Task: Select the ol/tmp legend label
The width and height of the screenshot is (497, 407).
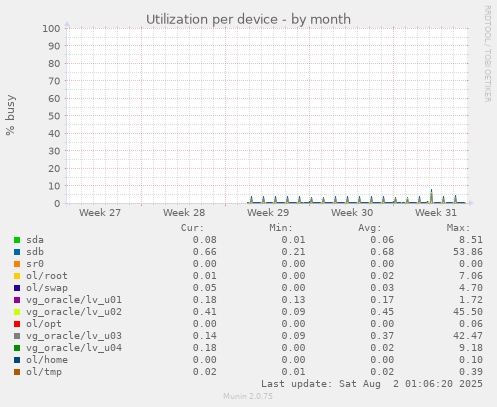Action: click(44, 372)
